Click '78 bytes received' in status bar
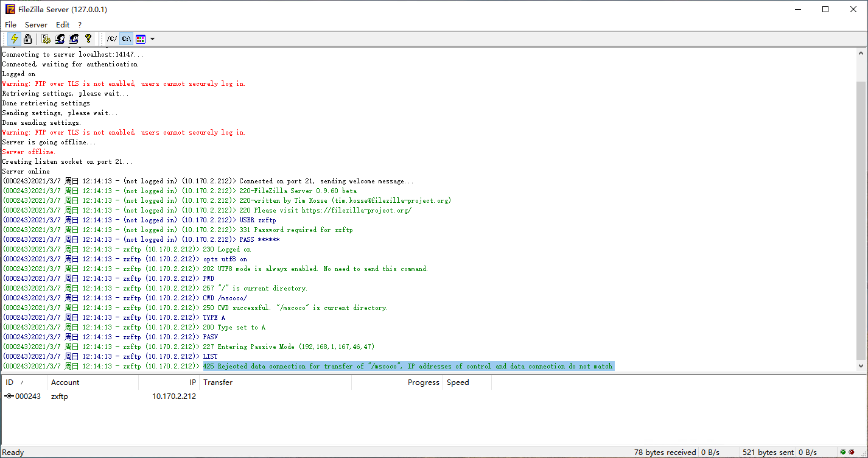Image resolution: width=868 pixels, height=458 pixels. 665,453
